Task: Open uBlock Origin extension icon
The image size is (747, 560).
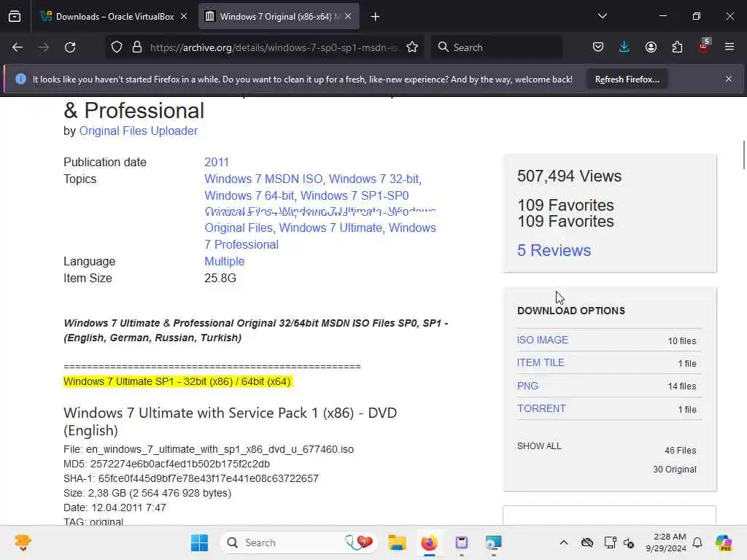Action: tap(704, 46)
